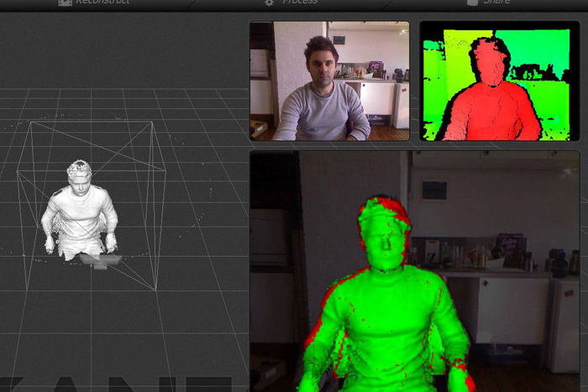The height and width of the screenshot is (392, 588).
Task: Click the Reconstruct tab icon
Action: (x=65, y=3)
